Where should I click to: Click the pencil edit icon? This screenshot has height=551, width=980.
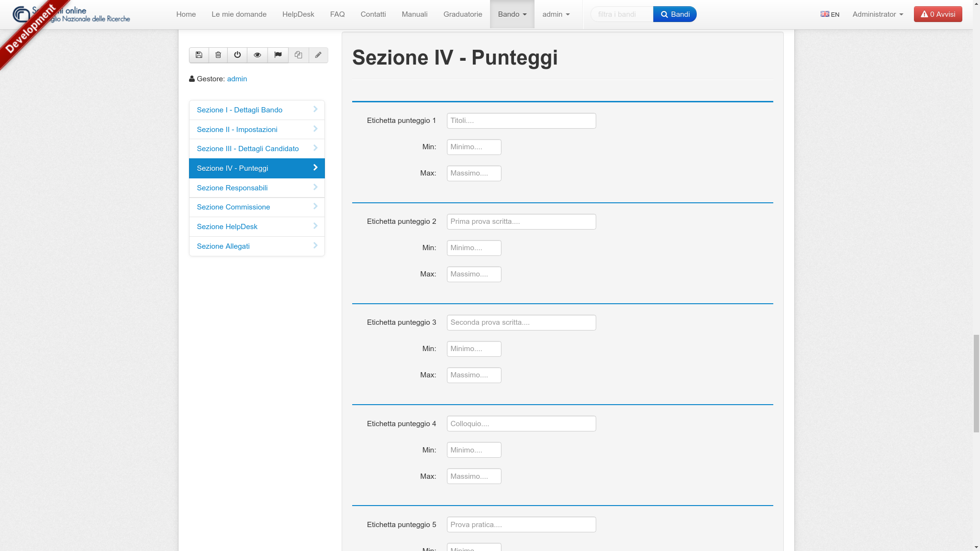pyautogui.click(x=318, y=55)
